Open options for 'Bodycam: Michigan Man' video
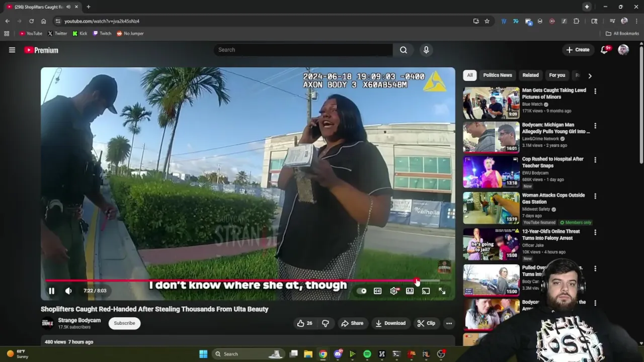 tap(595, 126)
